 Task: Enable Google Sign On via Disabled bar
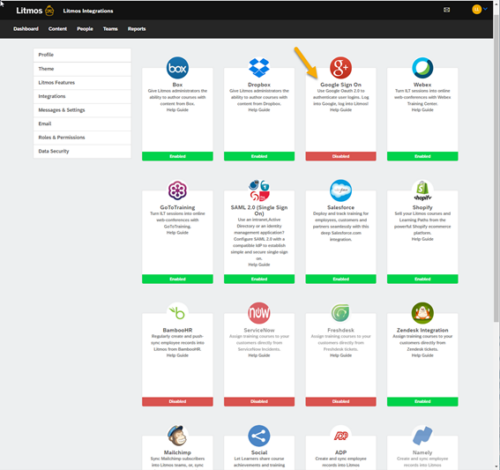click(x=341, y=156)
